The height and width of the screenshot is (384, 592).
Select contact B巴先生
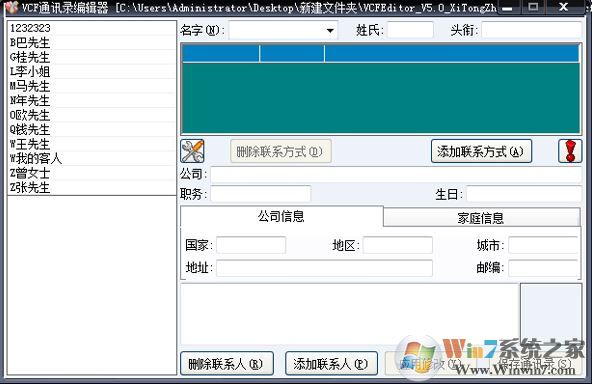[x=92, y=43]
